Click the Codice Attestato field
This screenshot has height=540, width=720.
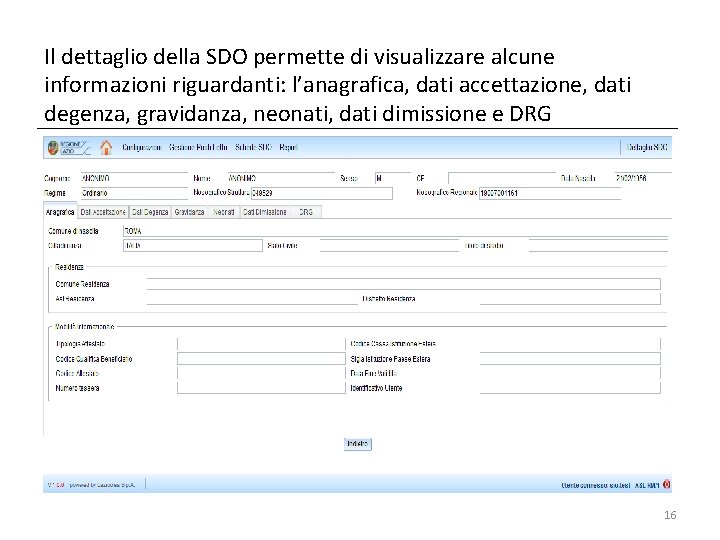[261, 373]
